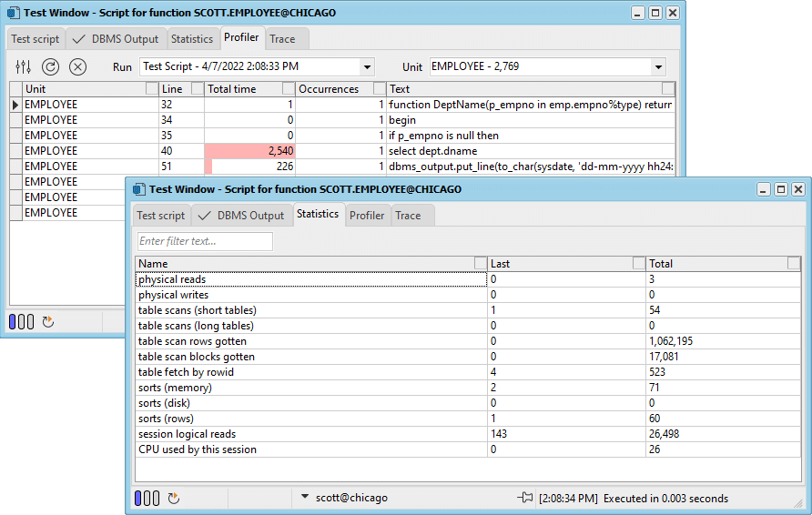The height and width of the screenshot is (515, 812).
Task: Toggle Line column header checkbox
Action: pos(198,89)
